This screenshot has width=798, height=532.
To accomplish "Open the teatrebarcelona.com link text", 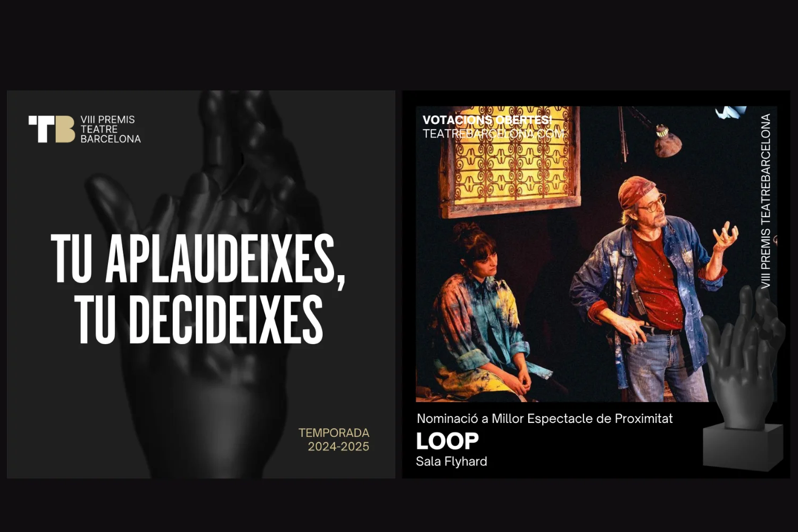I will 493,134.
